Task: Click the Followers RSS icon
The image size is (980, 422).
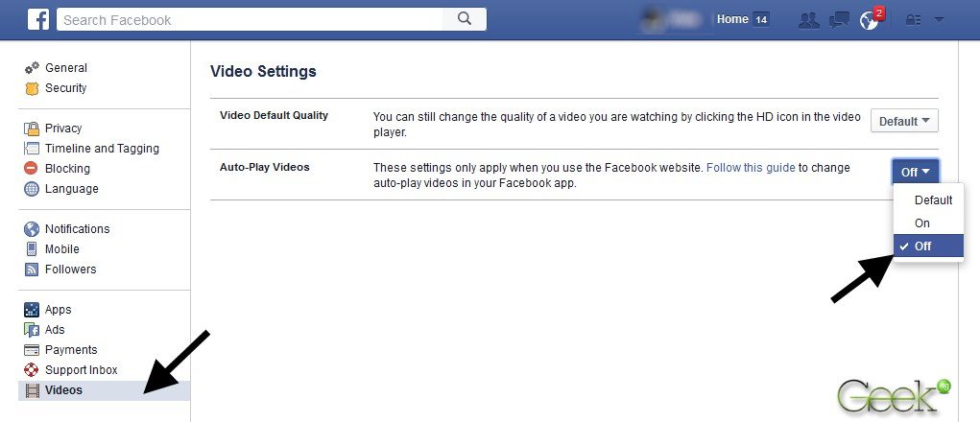Action: [x=32, y=270]
